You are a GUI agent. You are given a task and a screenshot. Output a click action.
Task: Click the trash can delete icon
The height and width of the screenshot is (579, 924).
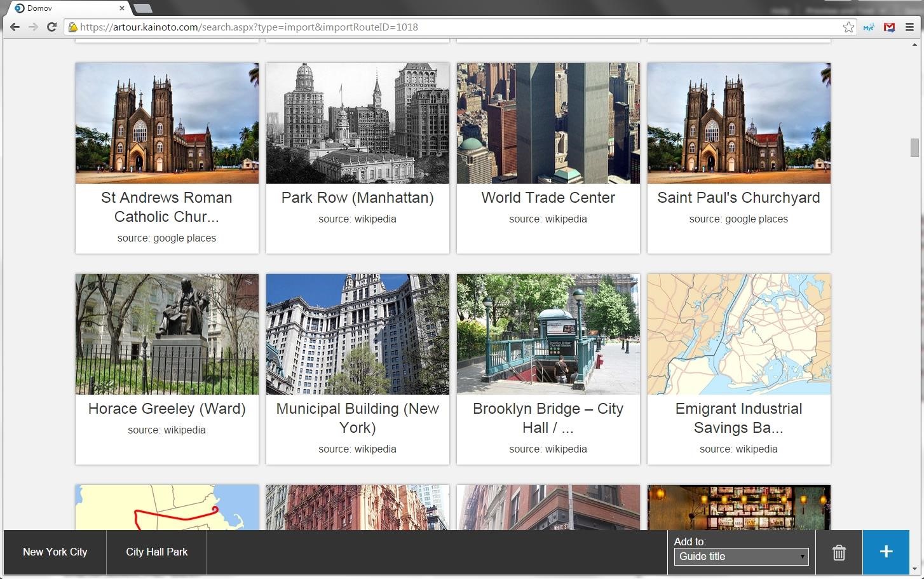point(839,552)
